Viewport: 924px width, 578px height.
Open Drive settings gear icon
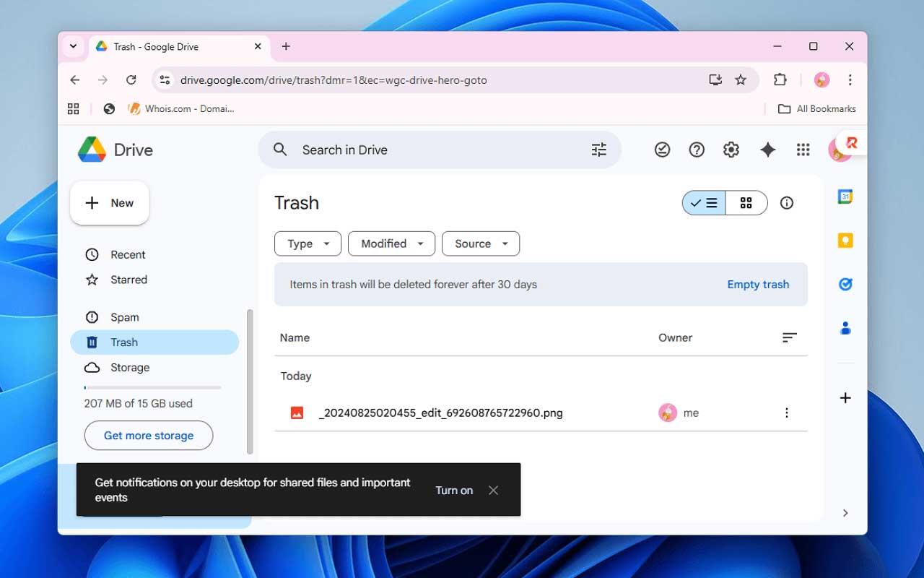[x=731, y=150]
